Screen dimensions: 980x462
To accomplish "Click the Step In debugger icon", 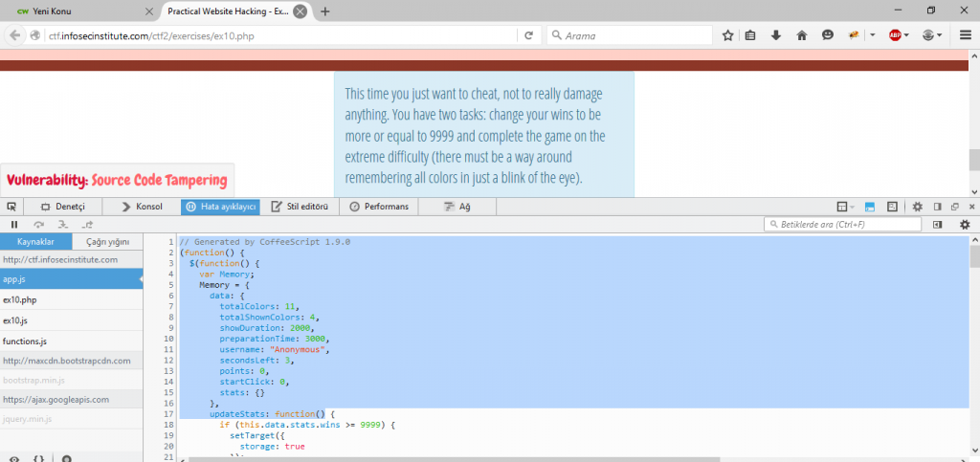I will [63, 225].
